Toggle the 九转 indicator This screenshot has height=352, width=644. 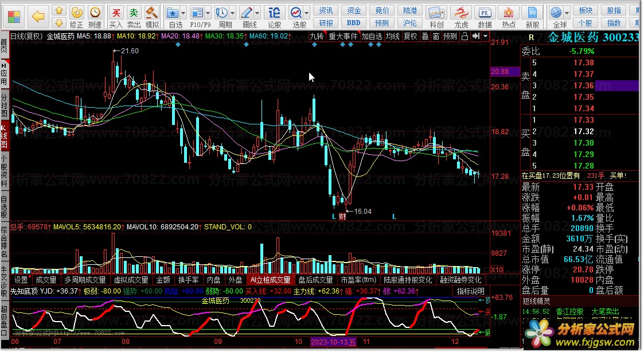point(317,37)
